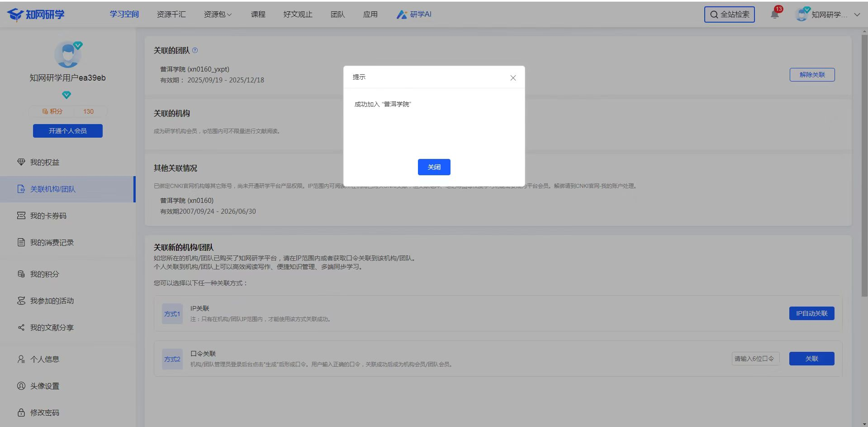Click the 6-digit 口令 input field

coord(755,359)
